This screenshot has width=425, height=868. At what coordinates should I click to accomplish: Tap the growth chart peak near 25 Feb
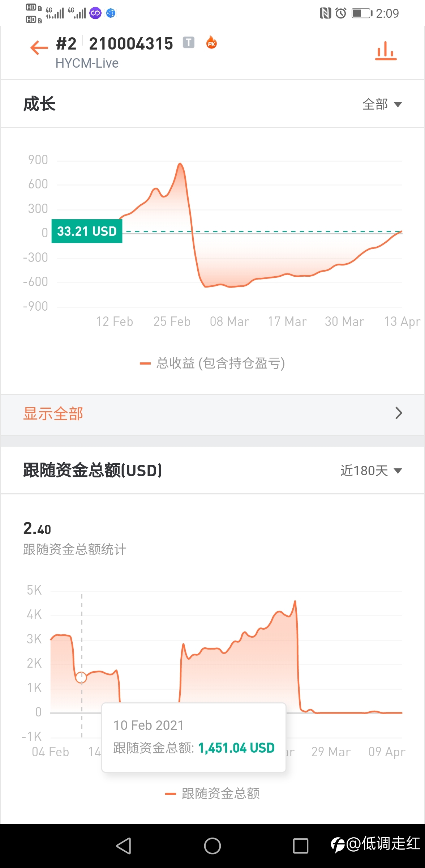[x=180, y=165]
